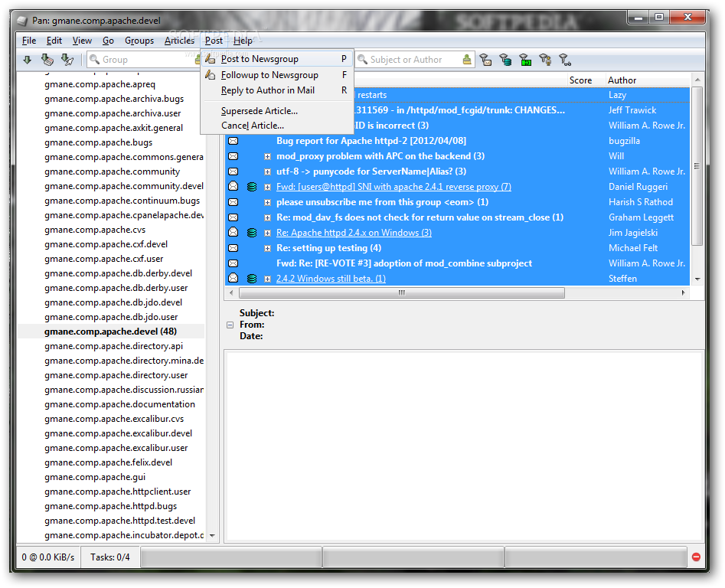Select group gmane.comp.apache.cvs
This screenshot has height=588, width=725.
(95, 230)
